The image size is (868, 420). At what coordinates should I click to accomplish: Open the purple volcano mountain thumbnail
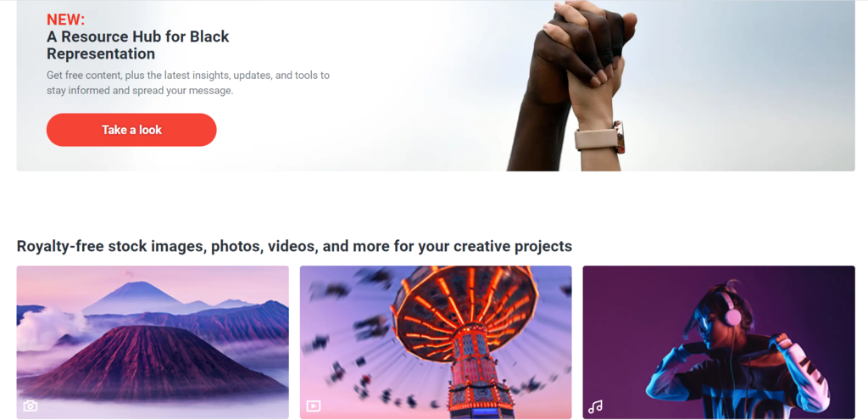tap(153, 343)
